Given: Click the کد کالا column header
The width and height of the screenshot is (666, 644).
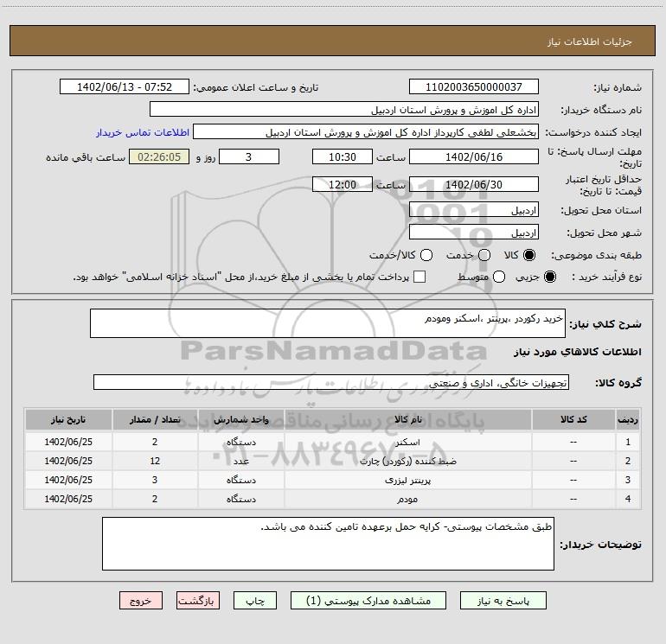Looking at the screenshot, I should [x=573, y=419].
